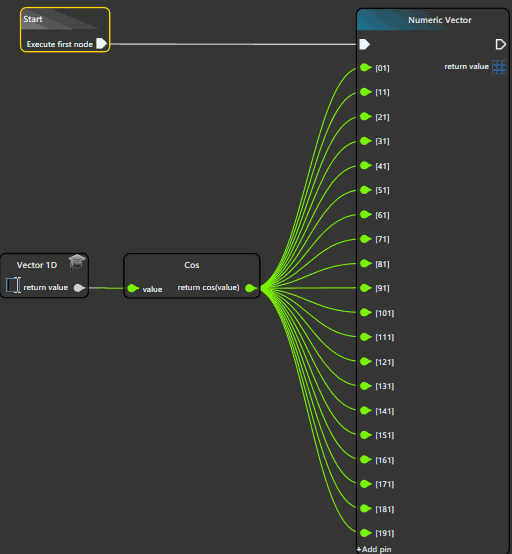The height and width of the screenshot is (554, 512).
Task: Click the vector bracket icon on Vector 1D
Action: click(x=13, y=285)
